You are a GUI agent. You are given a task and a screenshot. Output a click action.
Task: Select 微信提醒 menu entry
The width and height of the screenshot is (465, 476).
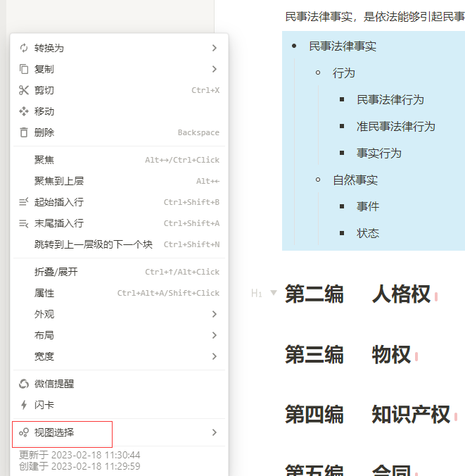tap(119, 384)
